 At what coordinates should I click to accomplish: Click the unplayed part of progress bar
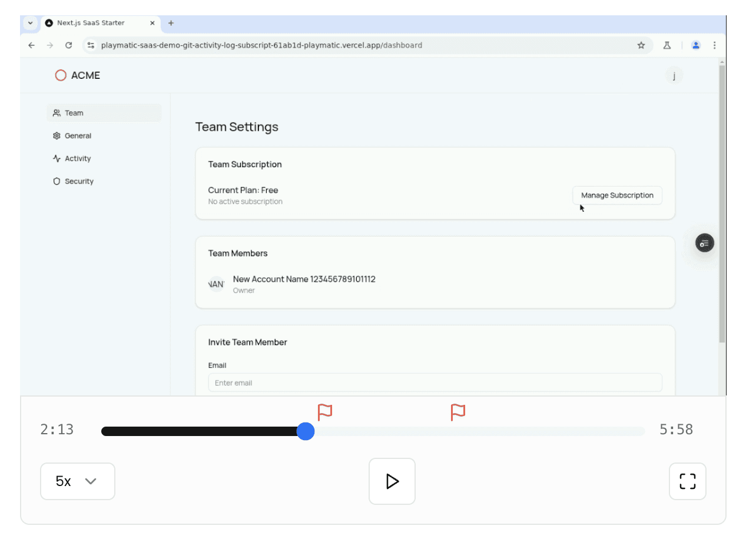479,431
